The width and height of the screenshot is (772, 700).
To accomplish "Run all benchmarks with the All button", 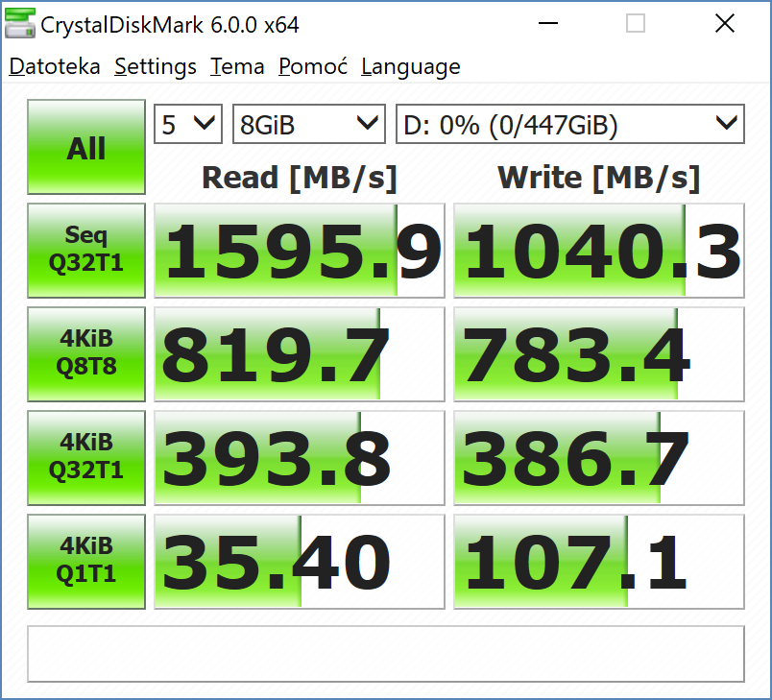I will point(86,147).
